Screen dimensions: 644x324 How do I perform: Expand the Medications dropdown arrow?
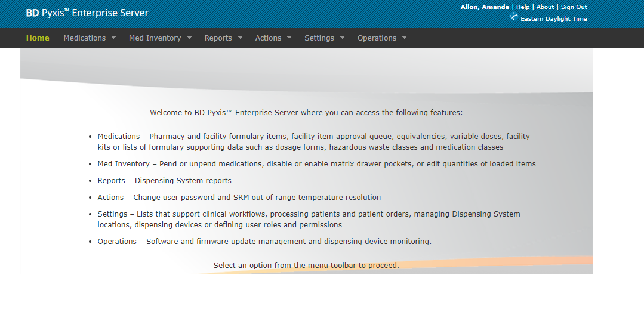coord(113,38)
